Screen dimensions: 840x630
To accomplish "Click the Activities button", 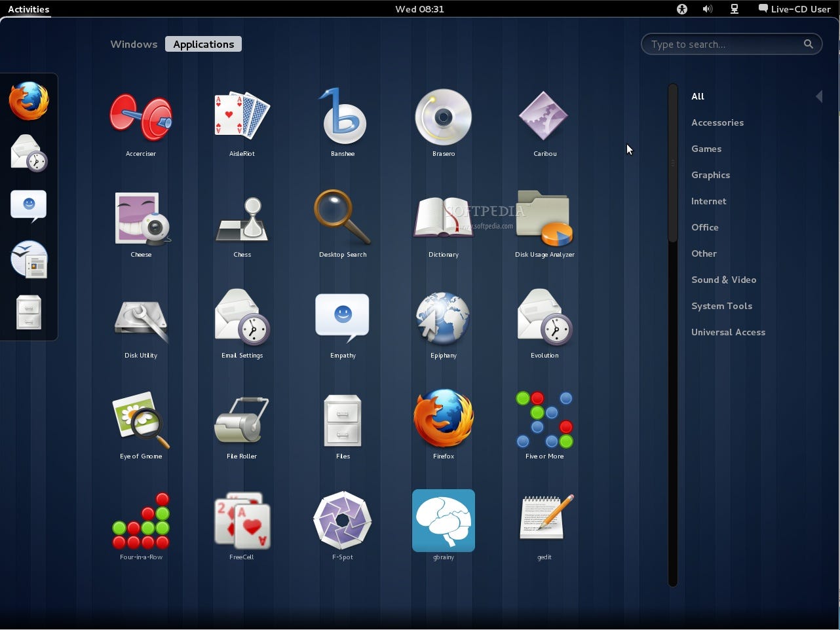I will coord(28,9).
